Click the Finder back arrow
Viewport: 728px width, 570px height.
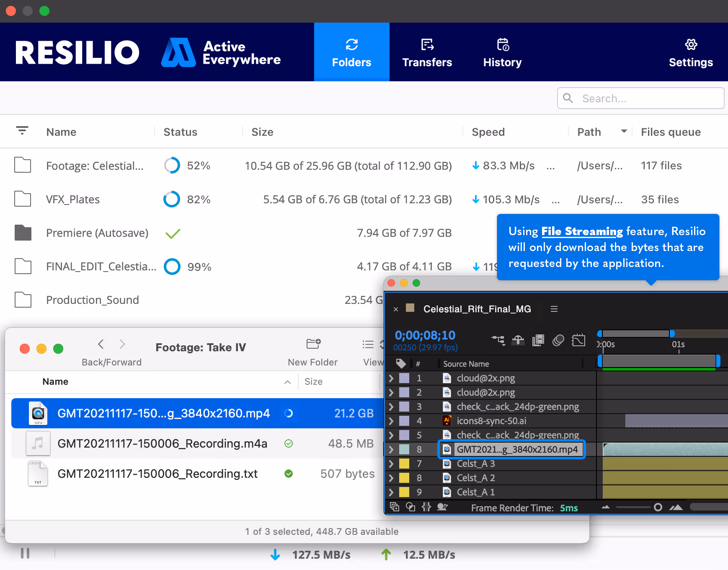click(101, 344)
